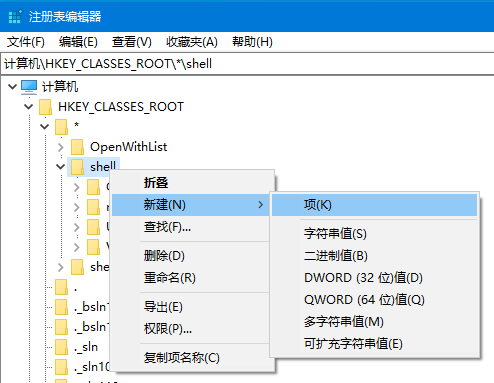The height and width of the screenshot is (383, 494).
Task: Click the HKEY_CLASSES_ROOT folder icon
Action: pos(45,107)
